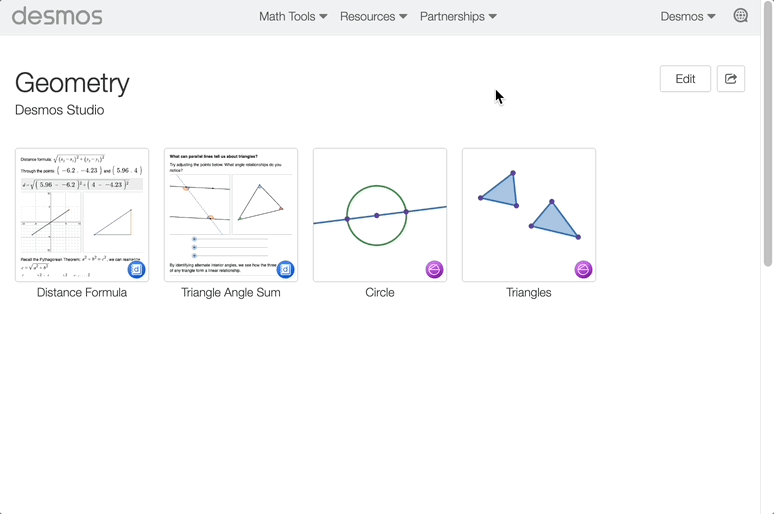Click the purple geometry badge on Circle
Viewport: 774px width, 514px height.
coord(434,270)
